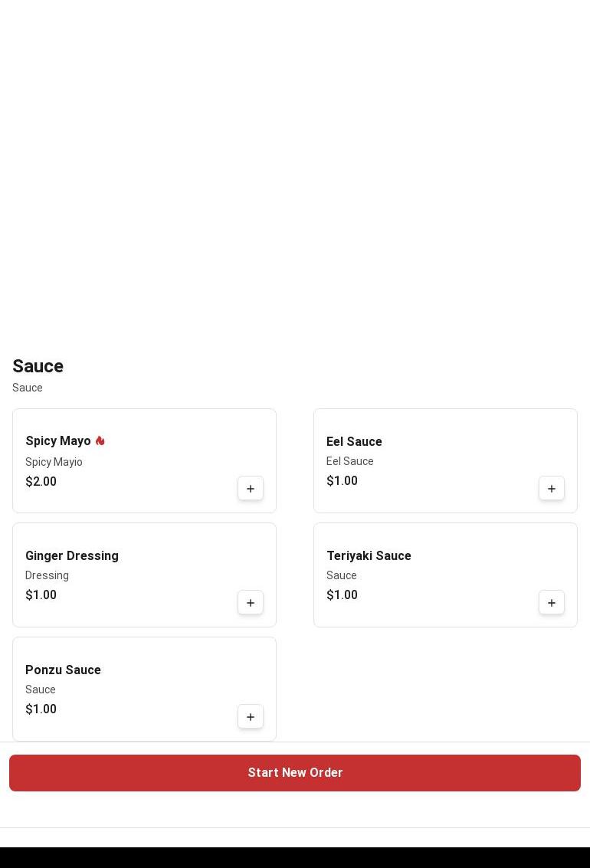Image resolution: width=590 pixels, height=868 pixels.
Task: Click the Sauce subtitle below the heading
Action: [x=28, y=388]
